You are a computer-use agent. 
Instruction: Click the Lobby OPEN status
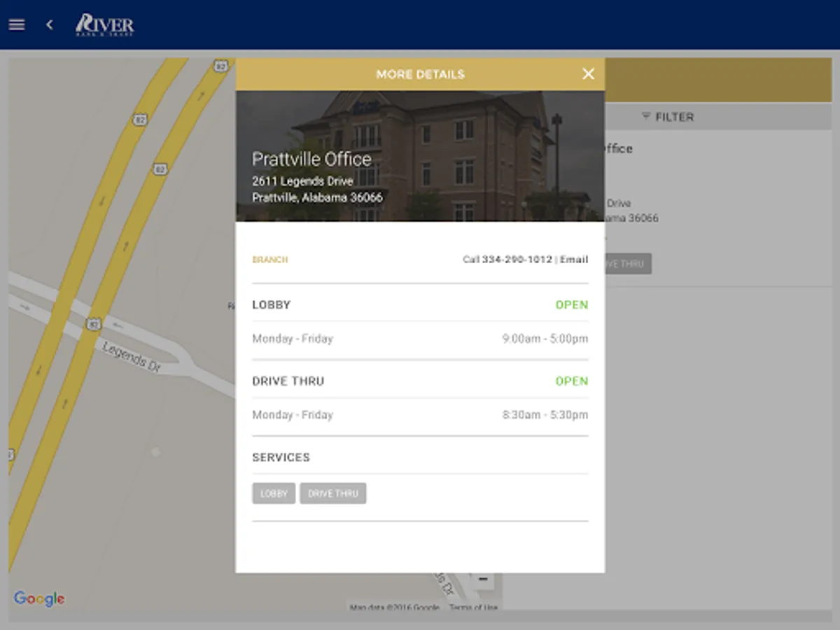tap(572, 305)
